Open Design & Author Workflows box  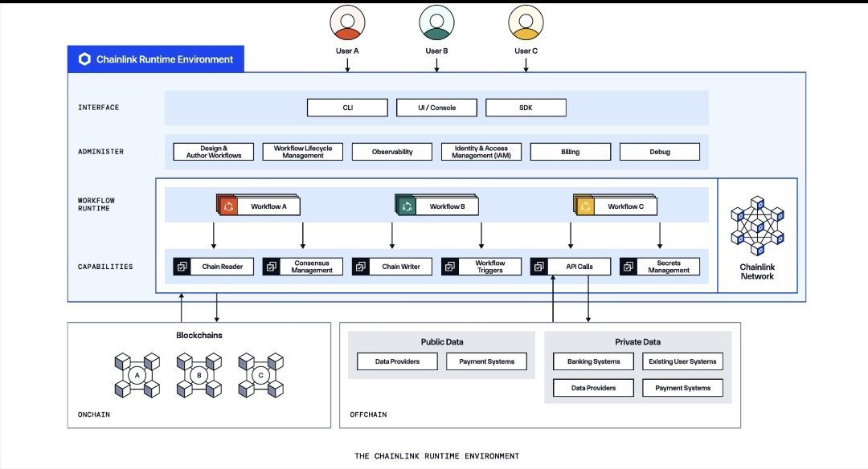pyautogui.click(x=214, y=152)
